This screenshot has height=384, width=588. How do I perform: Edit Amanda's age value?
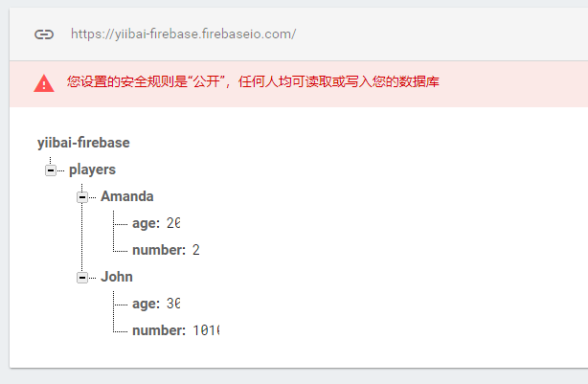172,223
